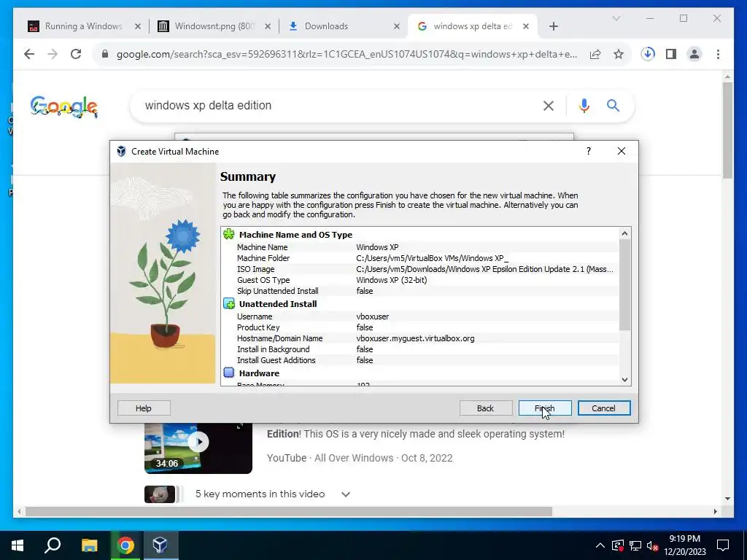
Task: Select the Skip Unattended Install row
Action: click(x=419, y=291)
